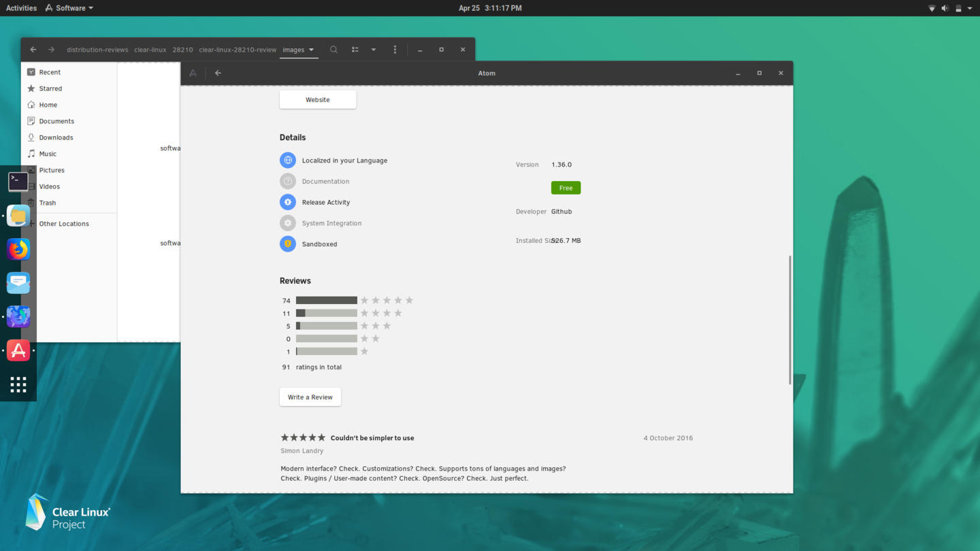The height and width of the screenshot is (551, 980).
Task: Go forward in the Files window
Action: click(51, 50)
